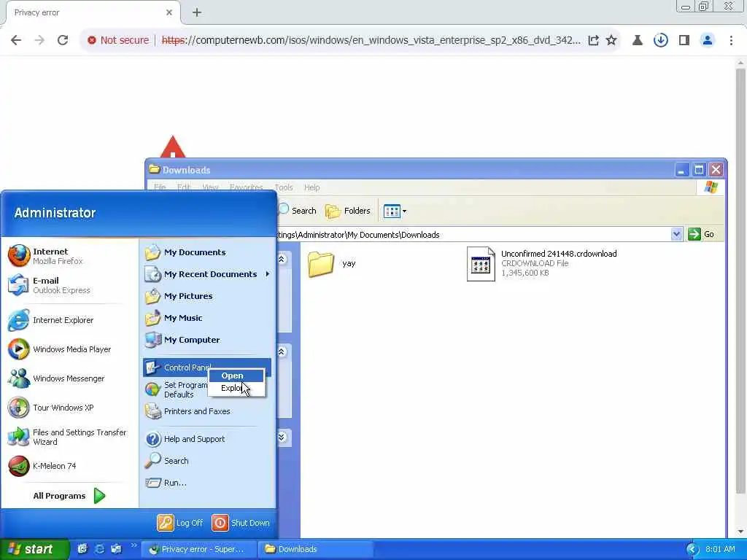
Task: Open the Run dialog
Action: (207, 483)
